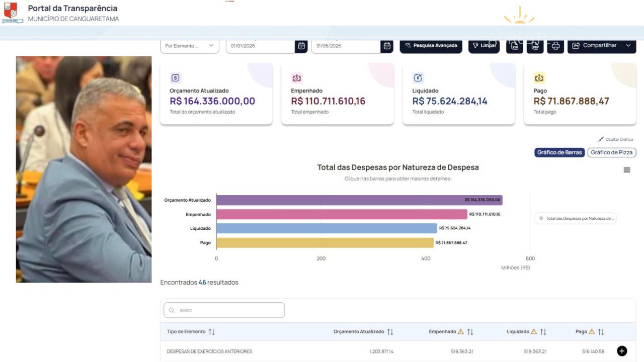
Task: Expand the Despesas de Exercícios Anteriores row
Action: click(x=622, y=351)
